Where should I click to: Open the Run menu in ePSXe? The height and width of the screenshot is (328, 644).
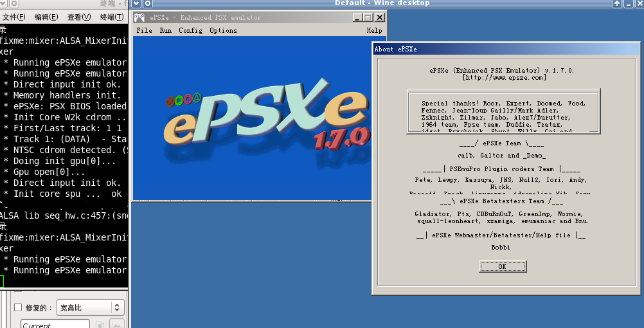coord(166,30)
